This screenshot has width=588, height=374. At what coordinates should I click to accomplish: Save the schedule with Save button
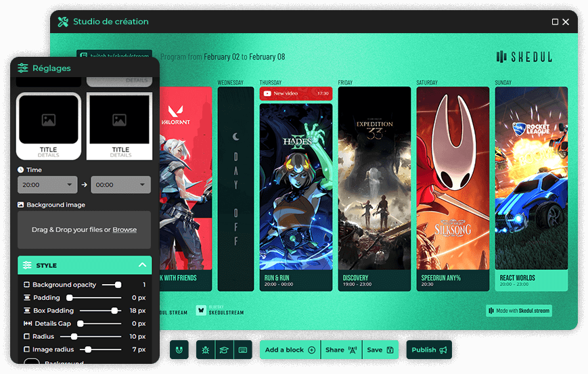tap(380, 350)
